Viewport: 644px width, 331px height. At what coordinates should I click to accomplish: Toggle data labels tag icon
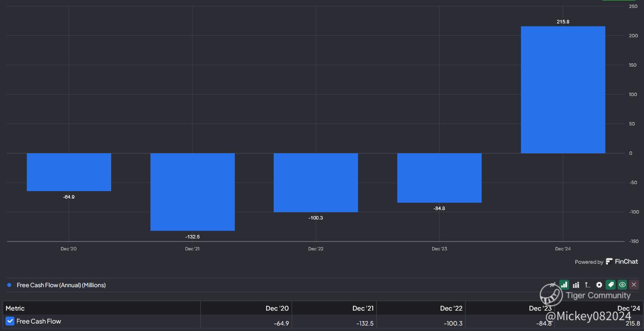coord(611,285)
